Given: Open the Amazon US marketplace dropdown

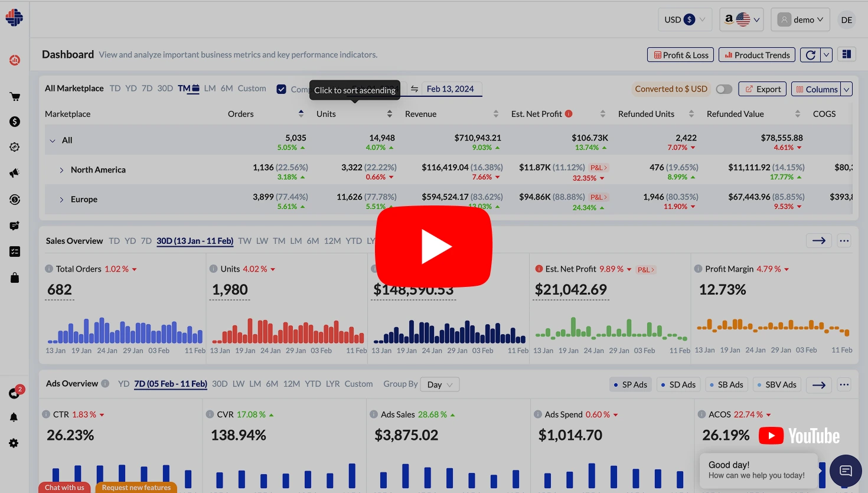Looking at the screenshot, I should click(x=742, y=19).
